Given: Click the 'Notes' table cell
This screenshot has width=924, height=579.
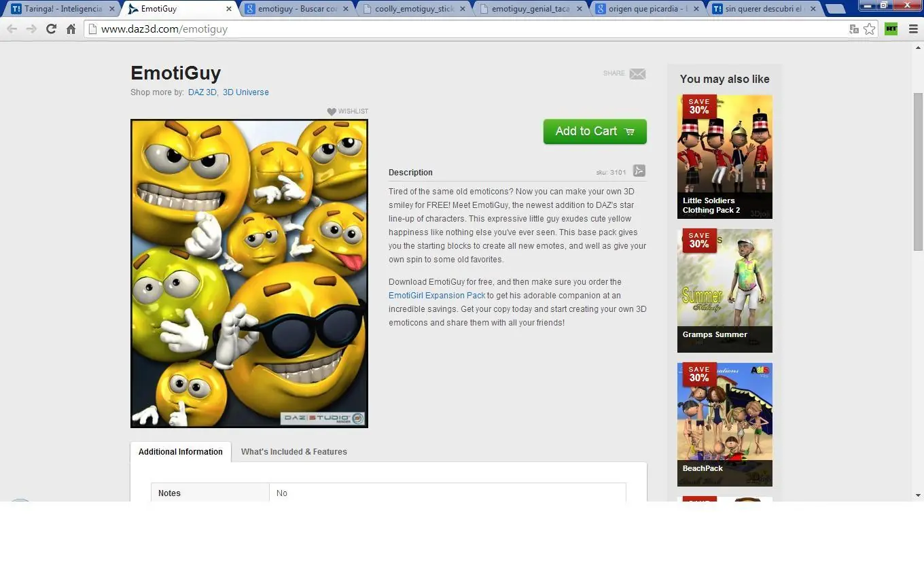Looking at the screenshot, I should [x=211, y=493].
